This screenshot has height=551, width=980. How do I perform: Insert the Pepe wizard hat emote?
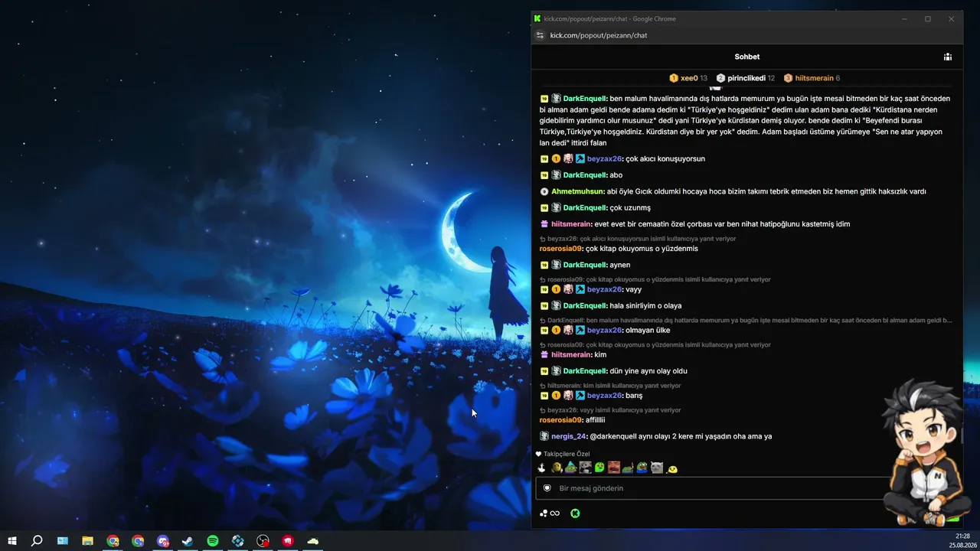click(x=571, y=468)
